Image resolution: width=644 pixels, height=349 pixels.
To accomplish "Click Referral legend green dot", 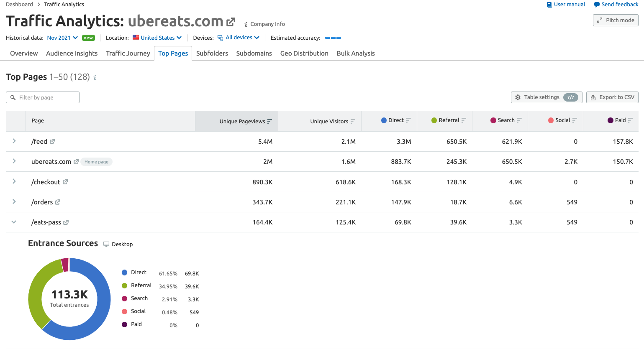I will (124, 285).
